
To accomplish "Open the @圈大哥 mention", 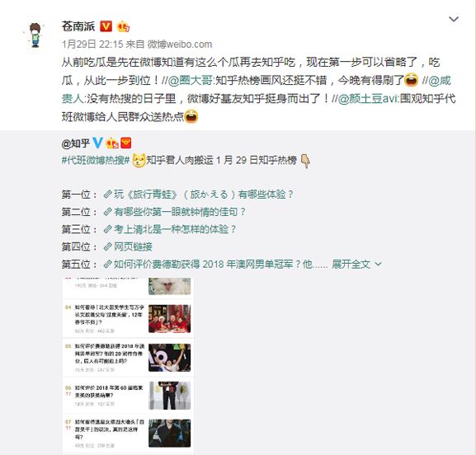I will [x=191, y=81].
